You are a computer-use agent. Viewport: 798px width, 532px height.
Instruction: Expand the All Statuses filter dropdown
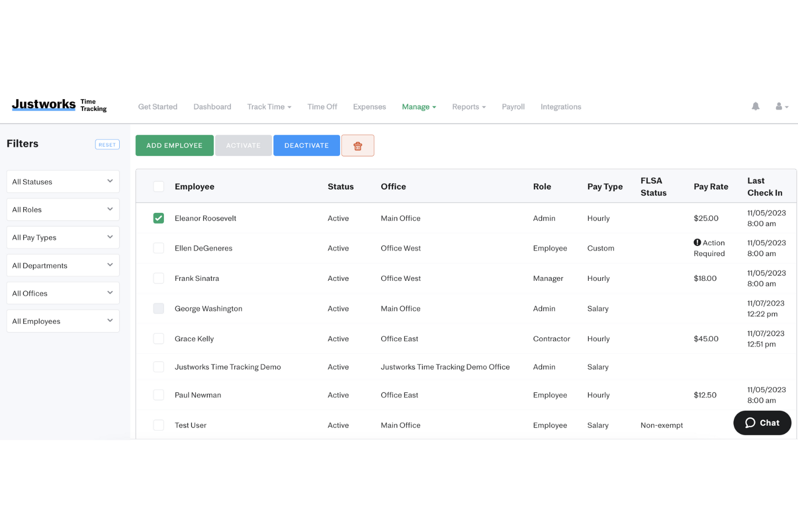(x=63, y=182)
